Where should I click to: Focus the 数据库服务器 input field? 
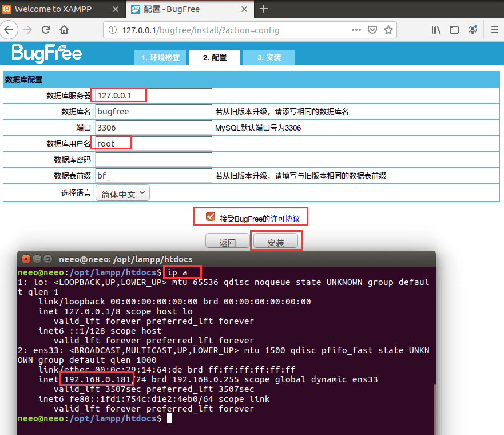153,96
